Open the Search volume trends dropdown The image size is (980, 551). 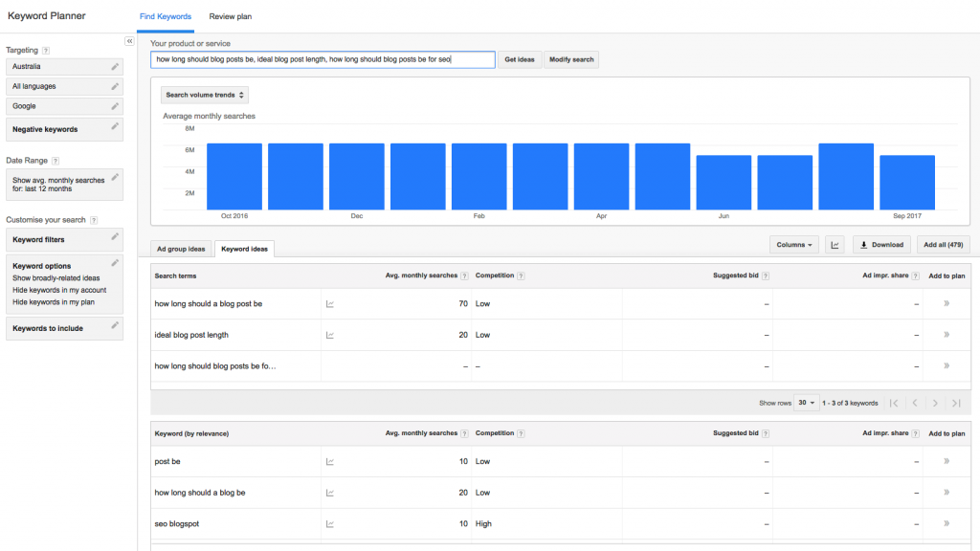pos(205,96)
